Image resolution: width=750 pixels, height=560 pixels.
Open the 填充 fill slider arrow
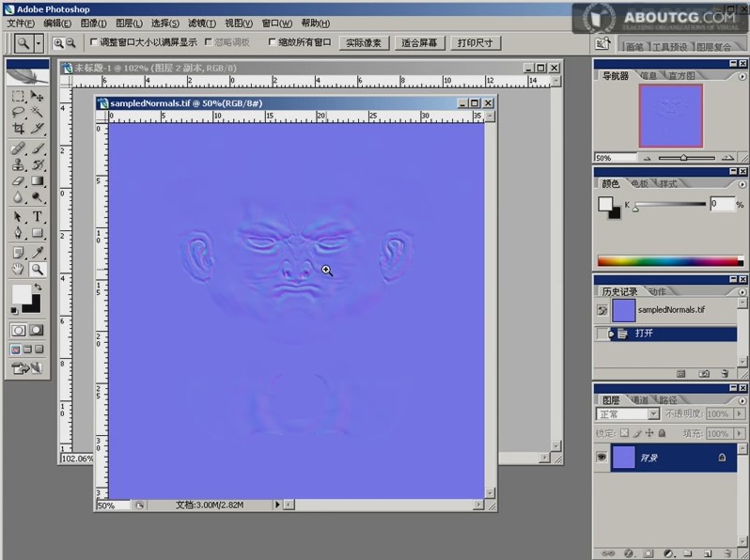click(740, 433)
